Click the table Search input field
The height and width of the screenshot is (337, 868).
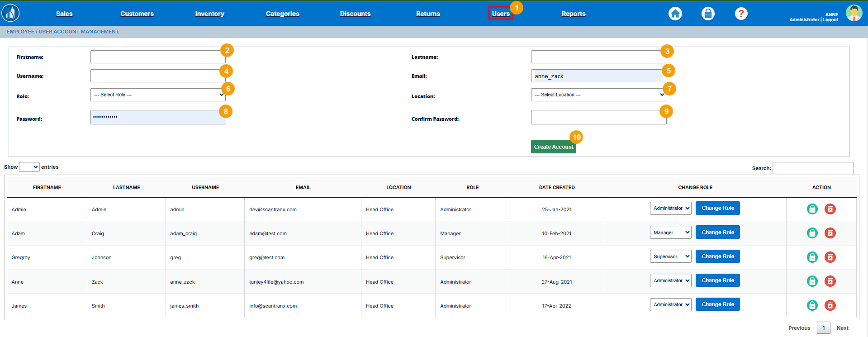pos(813,168)
